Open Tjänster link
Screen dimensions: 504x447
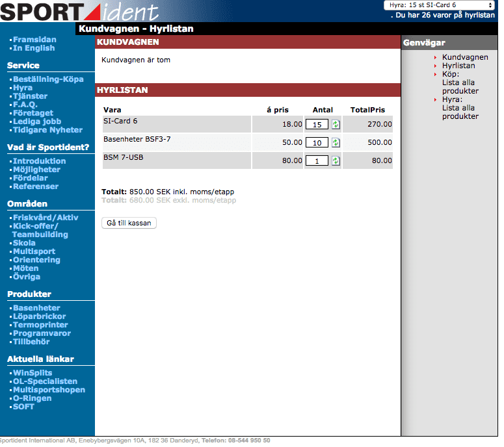tap(30, 96)
